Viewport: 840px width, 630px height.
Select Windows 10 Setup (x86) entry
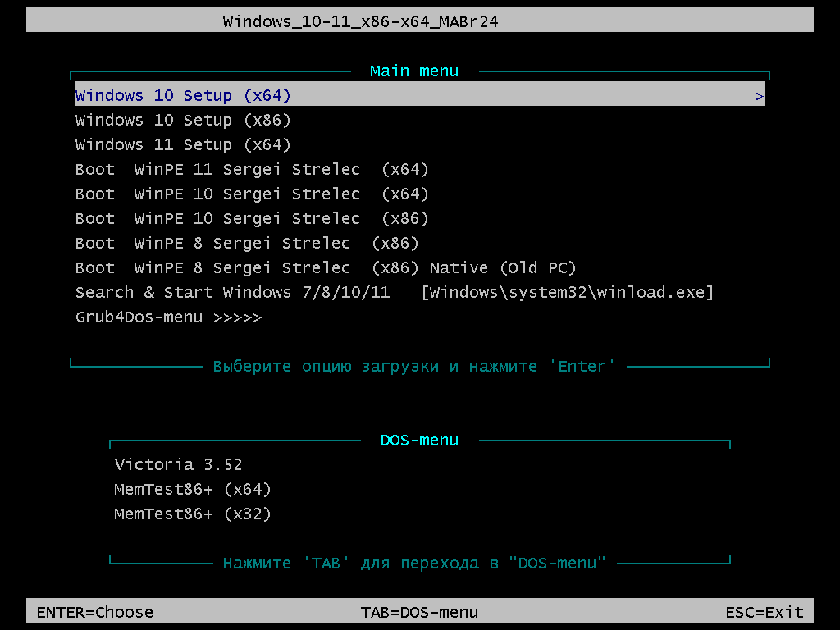tap(180, 120)
